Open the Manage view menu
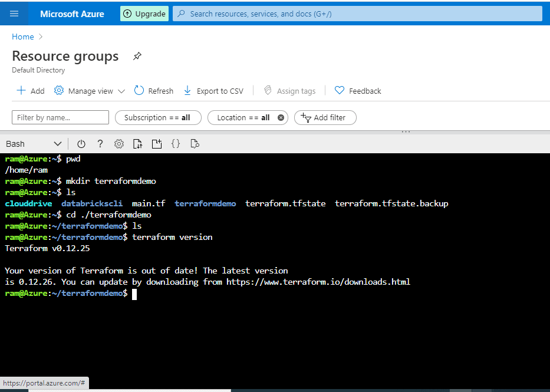This screenshot has width=550, height=392. (x=90, y=91)
